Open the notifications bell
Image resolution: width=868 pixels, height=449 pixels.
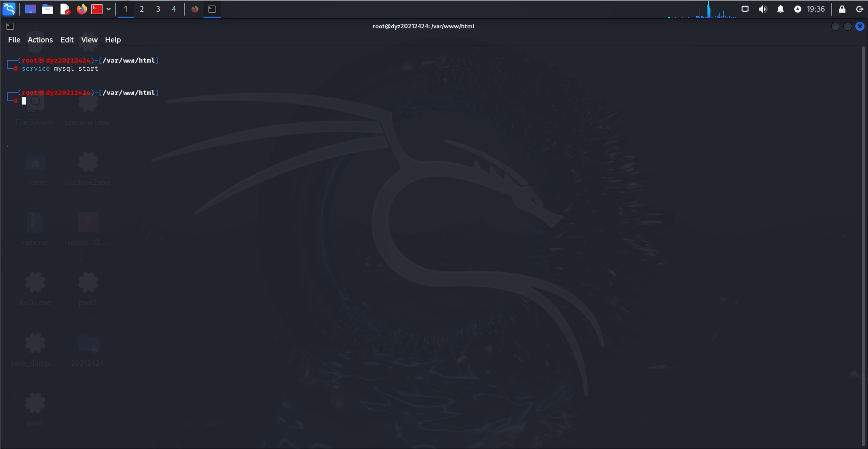(781, 9)
